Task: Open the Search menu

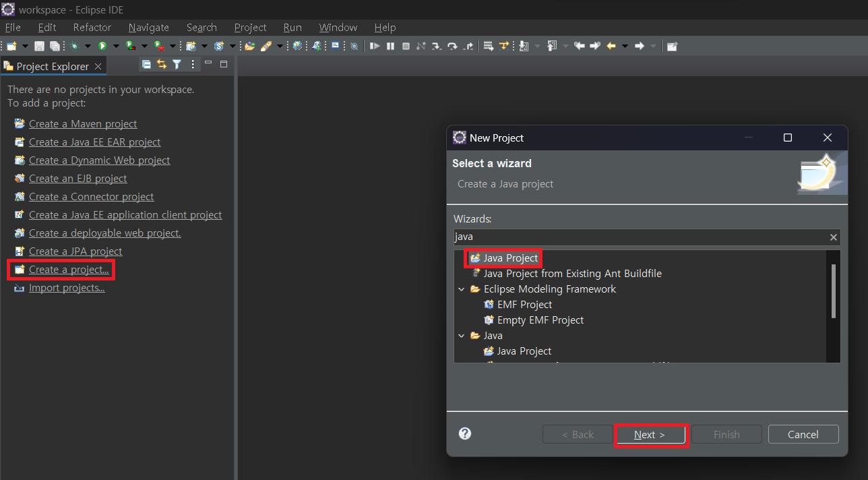Action: pyautogui.click(x=201, y=28)
